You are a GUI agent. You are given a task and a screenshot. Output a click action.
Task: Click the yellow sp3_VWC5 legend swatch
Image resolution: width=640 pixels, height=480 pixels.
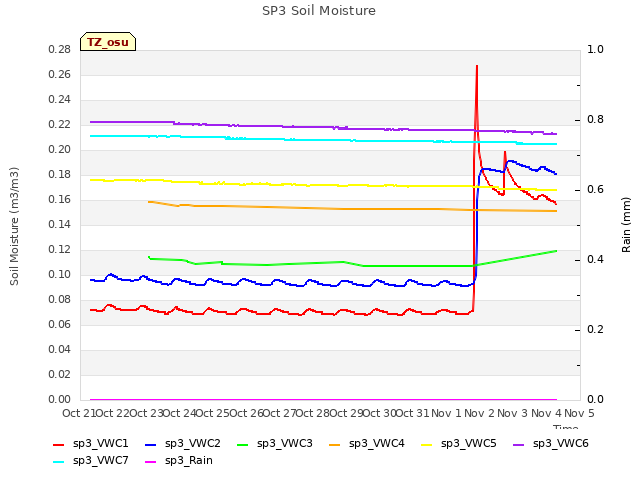pos(427,444)
